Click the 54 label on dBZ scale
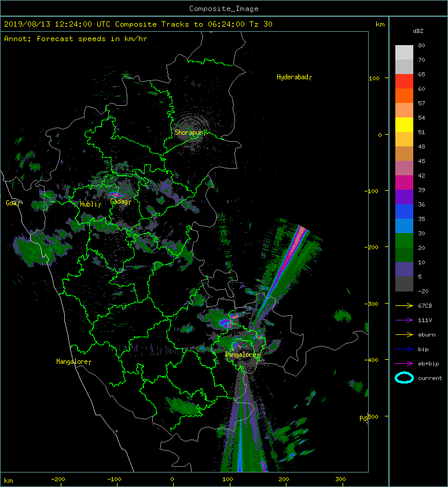This screenshot has width=448, height=487. 421,118
